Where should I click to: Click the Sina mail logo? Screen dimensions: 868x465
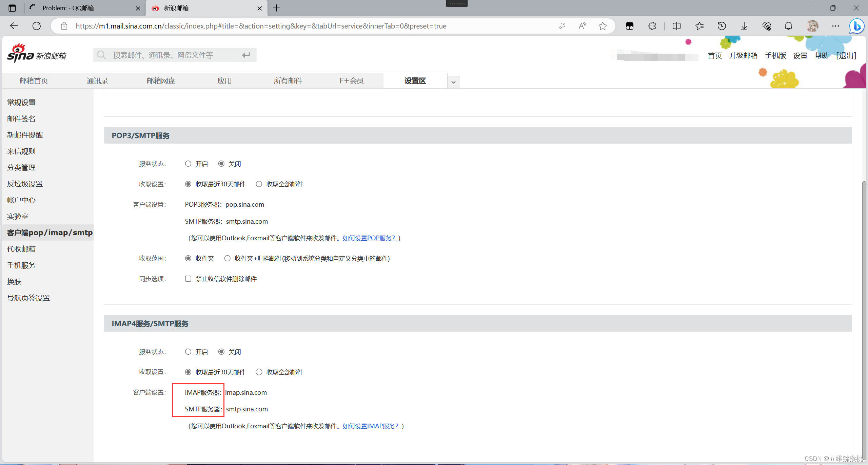click(37, 53)
